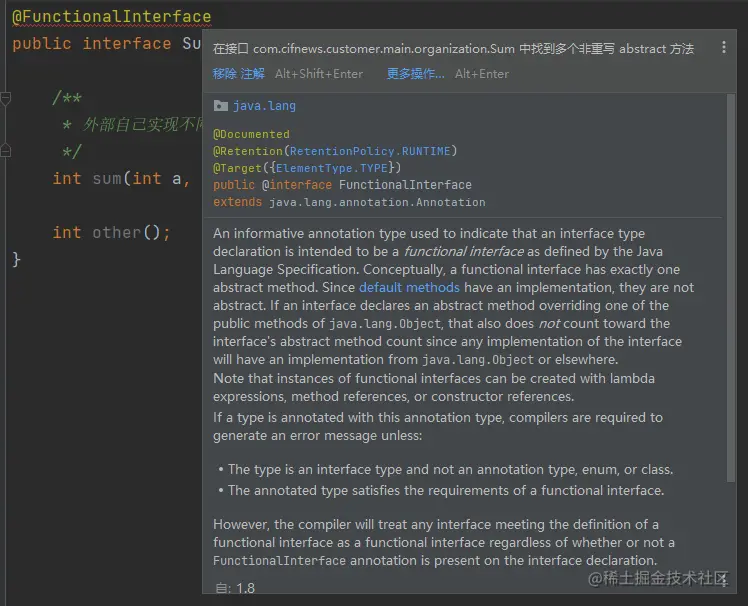
Task: Open the tooltip's three-dot options menu
Action: [x=724, y=47]
